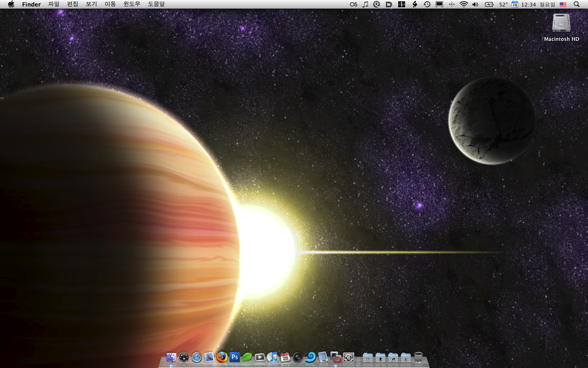Image resolution: width=588 pixels, height=368 pixels.
Task: Launch VMware Fusion overlapping squares icon
Action: click(336, 357)
